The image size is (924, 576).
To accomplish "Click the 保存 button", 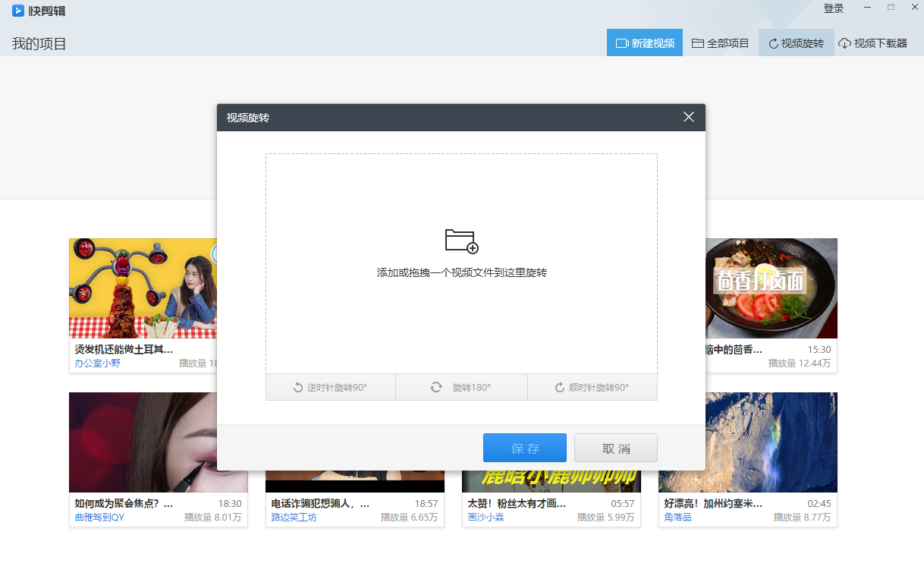I will (x=524, y=449).
